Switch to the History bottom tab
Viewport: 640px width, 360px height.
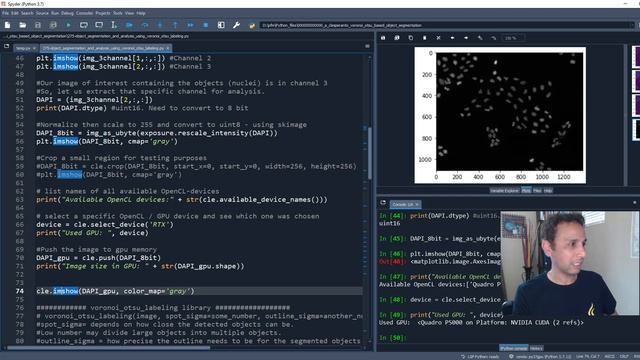point(536,348)
